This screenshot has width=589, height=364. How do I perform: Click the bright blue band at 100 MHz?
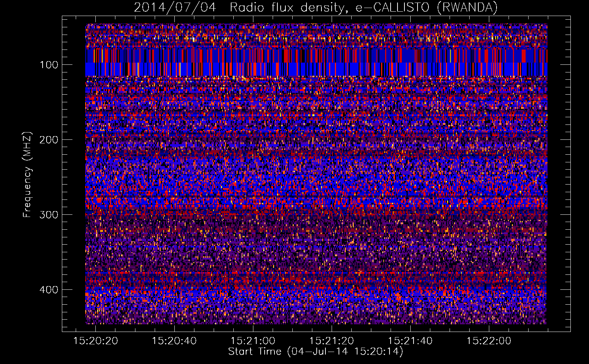click(x=316, y=69)
